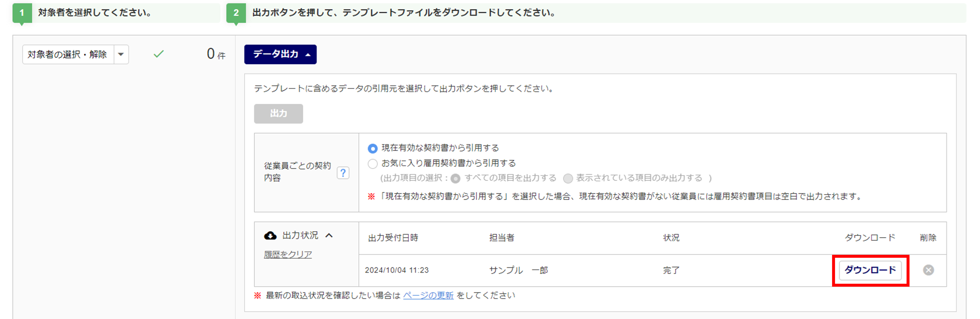The image size is (980, 319).
Task: Select お気に入り雇用契約書から引用する radio option
Action: point(373,163)
